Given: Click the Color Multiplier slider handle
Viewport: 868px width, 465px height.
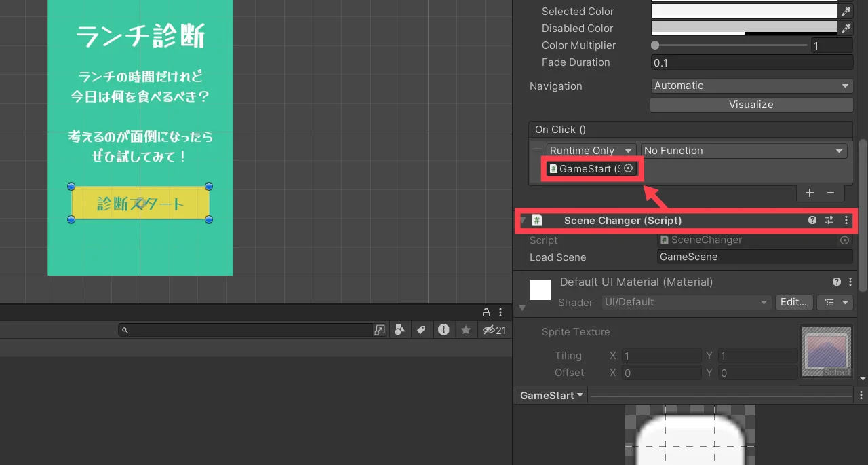Looking at the screenshot, I should pyautogui.click(x=655, y=45).
